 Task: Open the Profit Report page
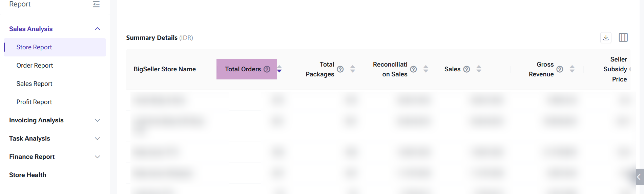pyautogui.click(x=34, y=102)
